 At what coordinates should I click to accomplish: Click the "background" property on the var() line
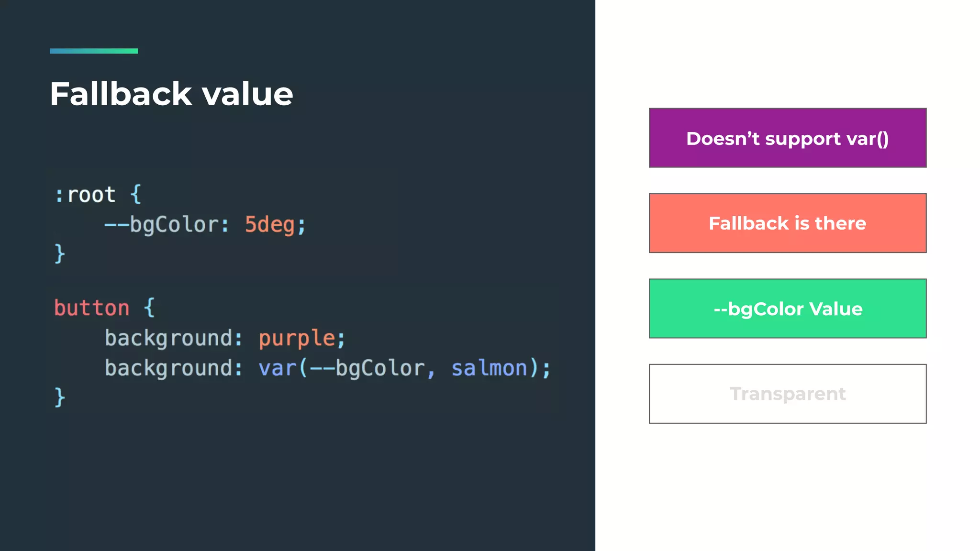click(168, 368)
